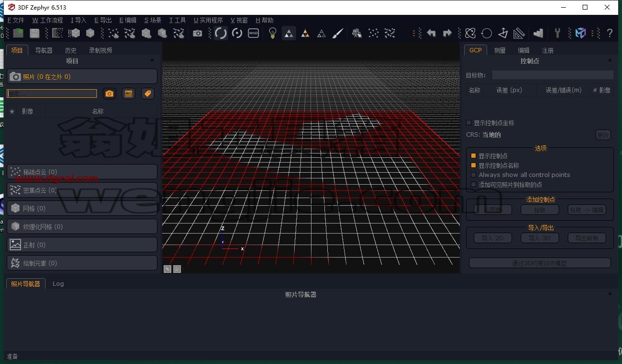Click the 导出所有 button
Viewport: 622px width, 364px height.
pyautogui.click(x=586, y=238)
